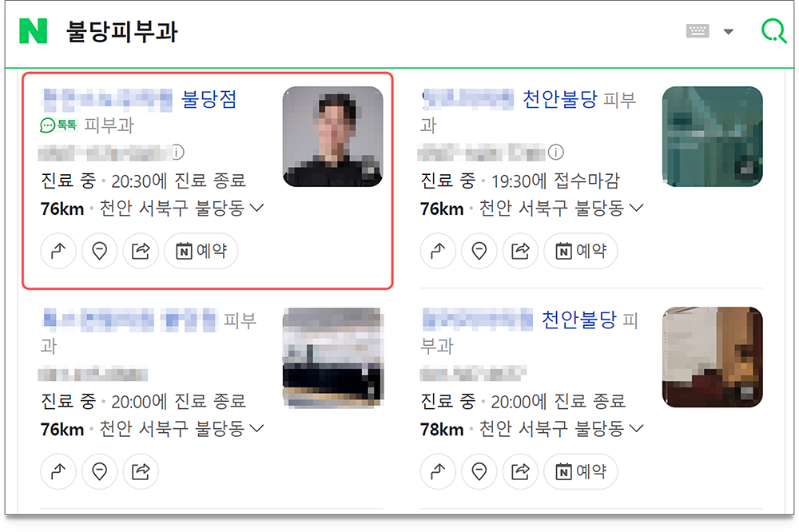The image size is (799, 532).
Task: Expand address chevron in the 19:30 접수마감 listing
Action: pos(637,208)
